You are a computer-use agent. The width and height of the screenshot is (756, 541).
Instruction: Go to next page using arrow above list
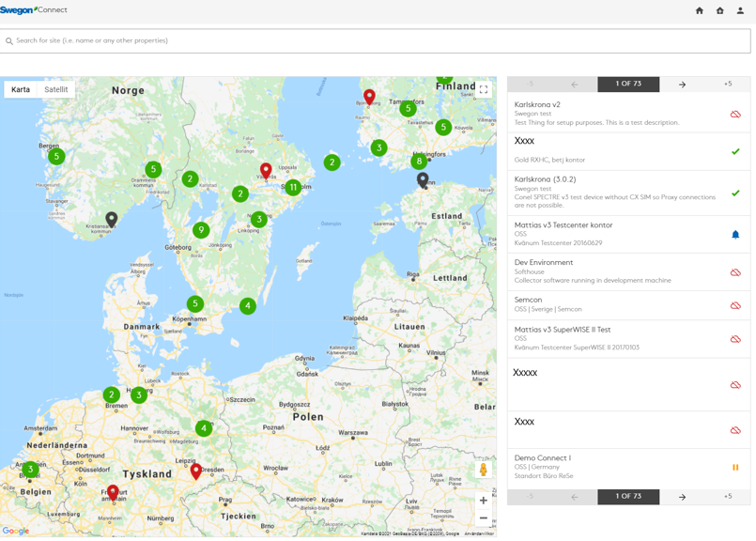(682, 85)
